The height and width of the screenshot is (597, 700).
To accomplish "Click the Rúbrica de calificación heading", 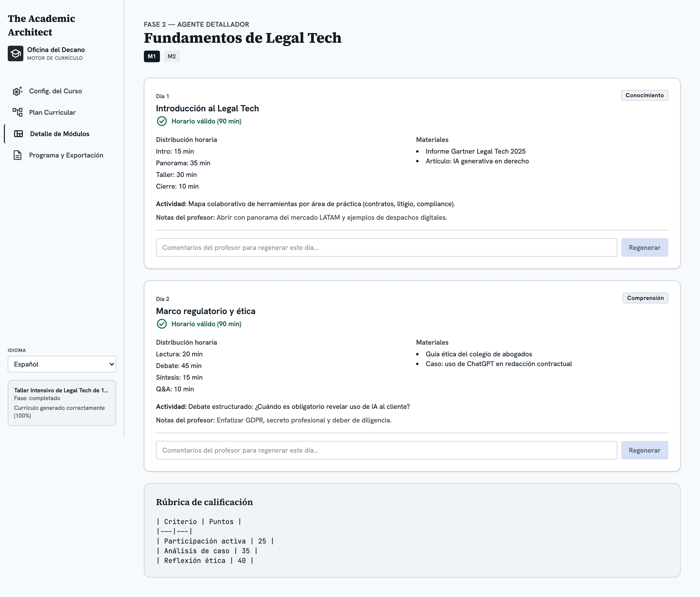I will click(204, 502).
